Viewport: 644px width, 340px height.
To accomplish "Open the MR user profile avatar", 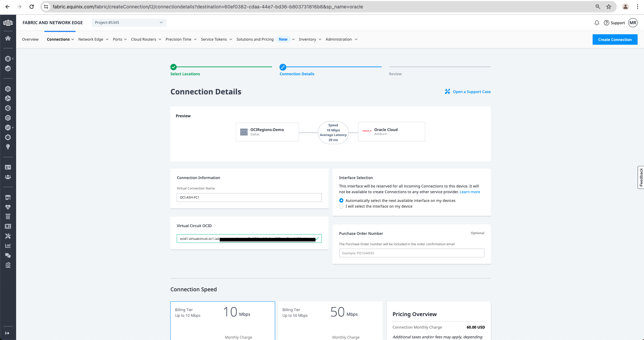I will click(x=633, y=23).
